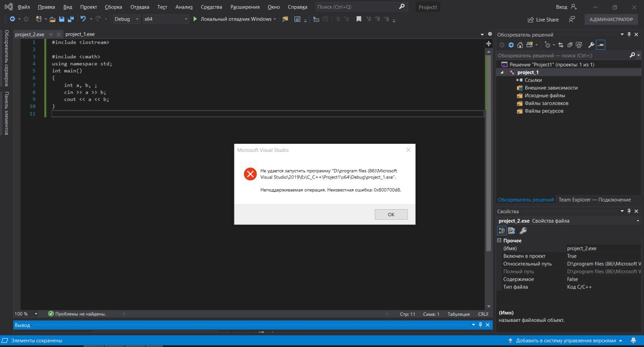The width and height of the screenshot is (644, 347).
Task: Open the Debug configuration dropdown
Action: coord(137,19)
